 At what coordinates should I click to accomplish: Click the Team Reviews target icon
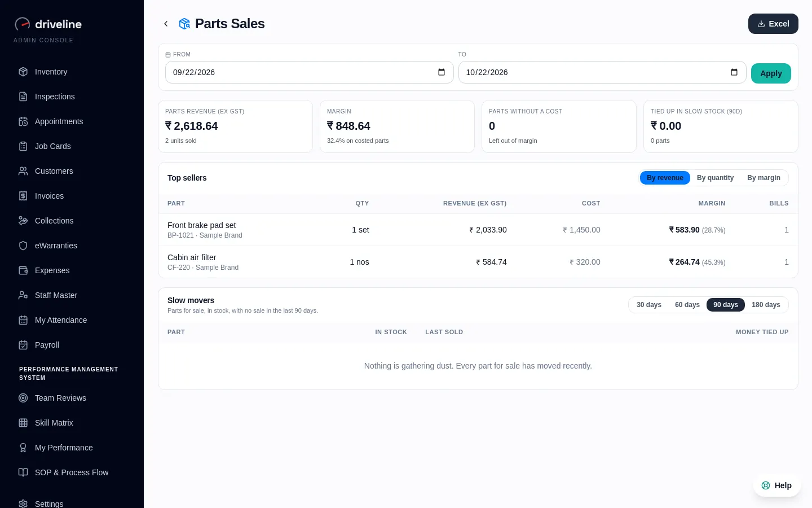tap(23, 398)
